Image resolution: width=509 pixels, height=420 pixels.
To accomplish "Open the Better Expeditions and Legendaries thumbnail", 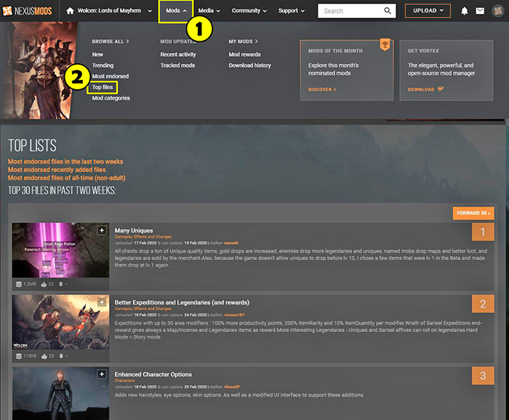I will (60, 322).
